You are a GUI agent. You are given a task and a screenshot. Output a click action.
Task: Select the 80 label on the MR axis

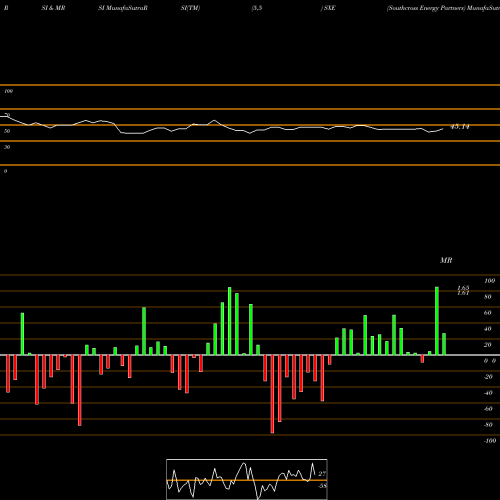tap(488, 297)
